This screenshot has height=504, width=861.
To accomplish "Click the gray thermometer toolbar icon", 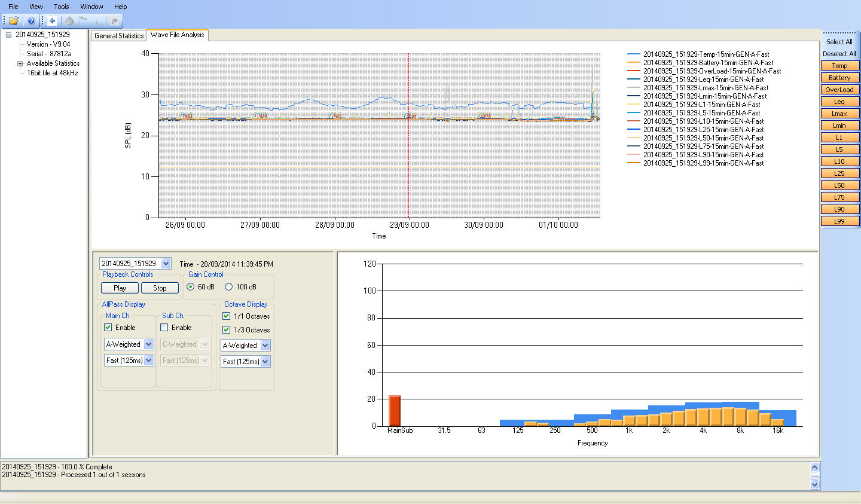I will pos(97,21).
